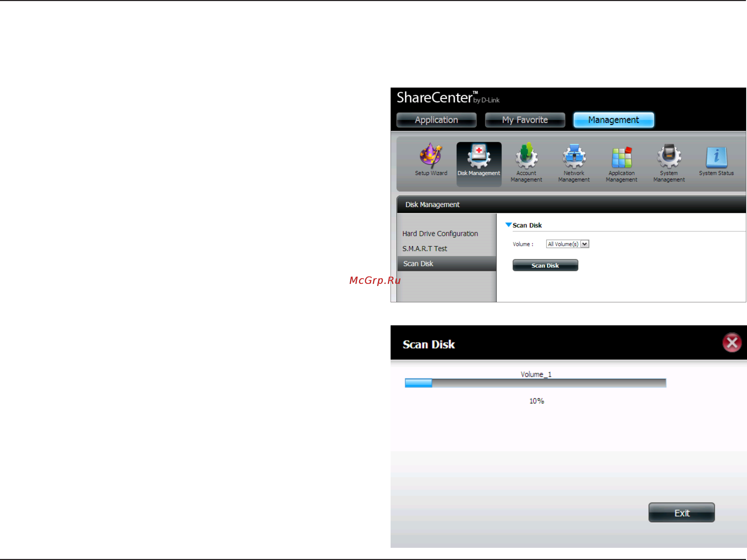747x560 pixels.
Task: Open System Management gear icon
Action: pyautogui.click(x=669, y=163)
